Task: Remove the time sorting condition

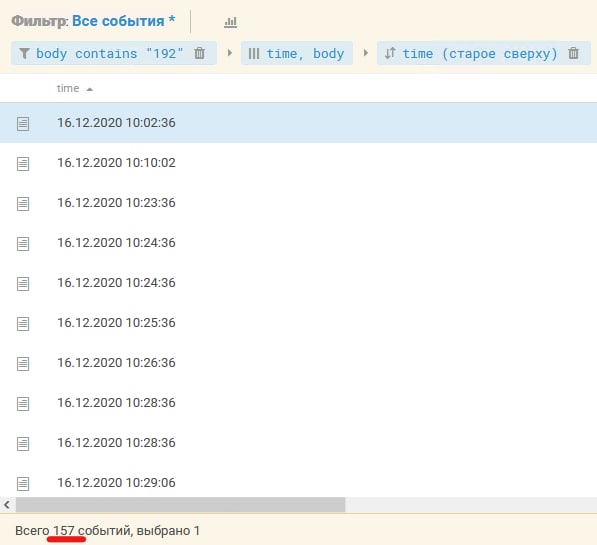Action: coord(573,53)
